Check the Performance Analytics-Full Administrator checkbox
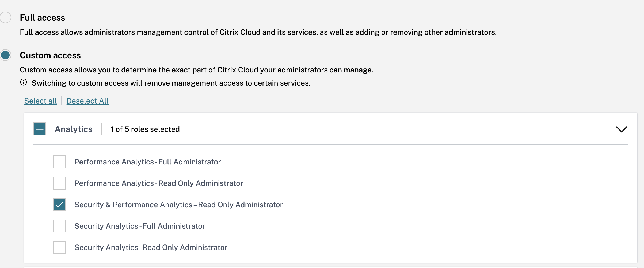The width and height of the screenshot is (644, 268). tap(59, 162)
